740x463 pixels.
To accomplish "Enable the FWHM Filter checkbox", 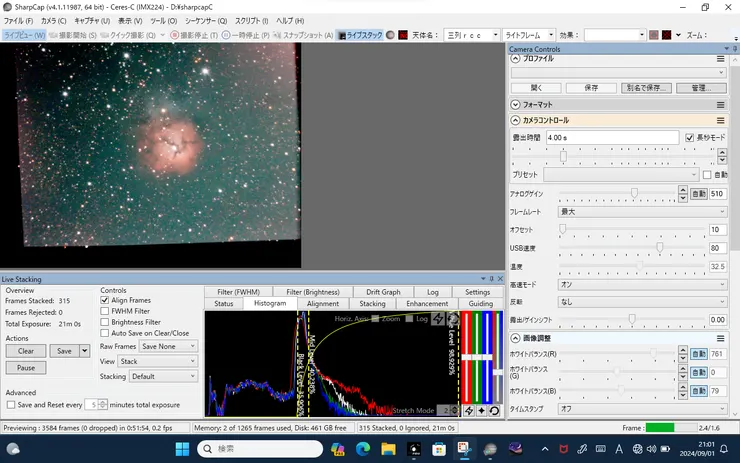I will click(106, 311).
